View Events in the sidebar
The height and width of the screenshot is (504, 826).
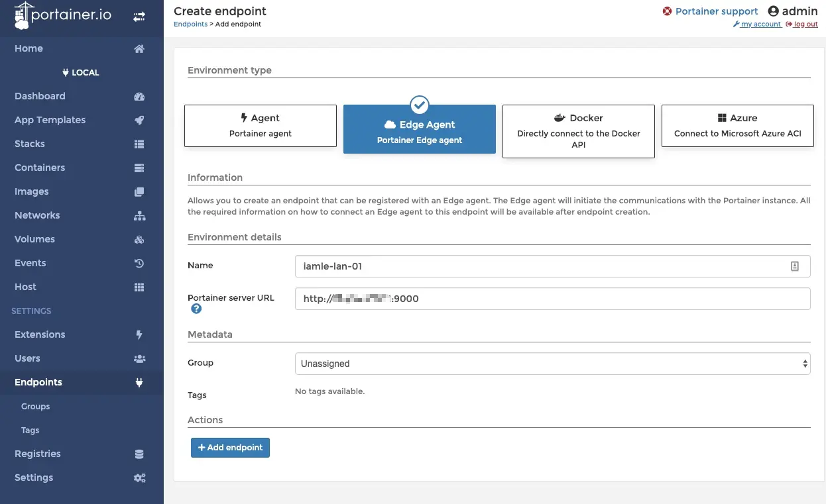tap(82, 263)
